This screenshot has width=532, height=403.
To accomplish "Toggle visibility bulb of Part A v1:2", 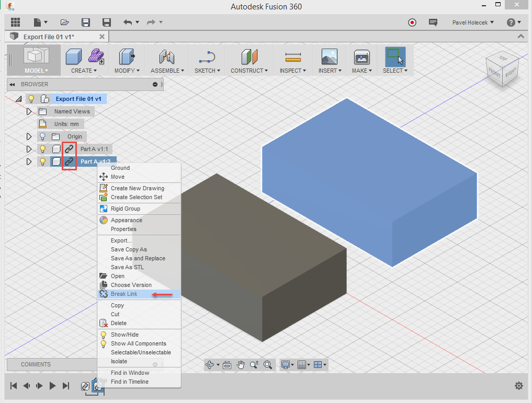I will click(x=42, y=162).
